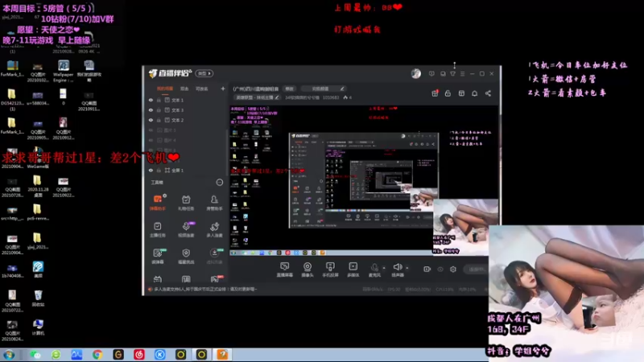
Task: Open the notification bell
Action: click(x=475, y=93)
